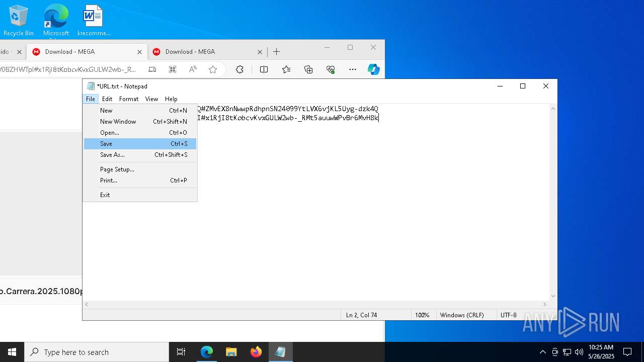Open Edge Extensions icon
Screen dimensions: 644x362
239,69
